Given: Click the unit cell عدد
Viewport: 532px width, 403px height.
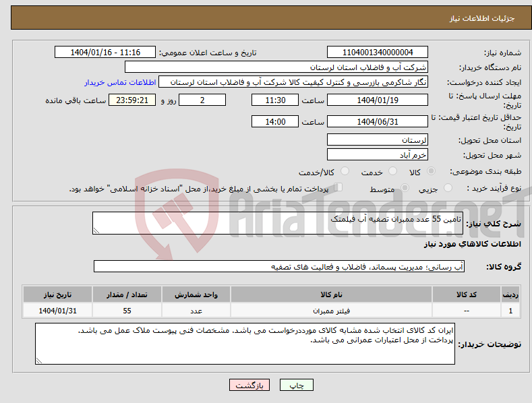Looking at the screenshot, I should (196, 311).
